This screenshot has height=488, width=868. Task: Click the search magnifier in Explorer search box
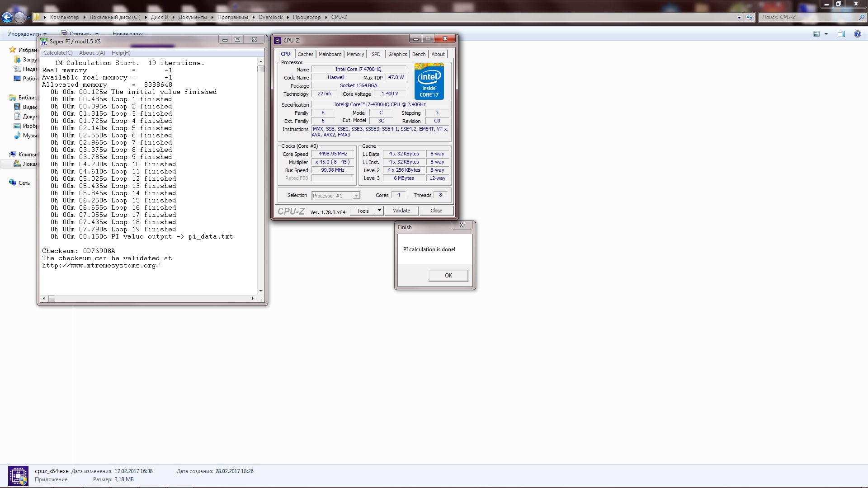(861, 17)
